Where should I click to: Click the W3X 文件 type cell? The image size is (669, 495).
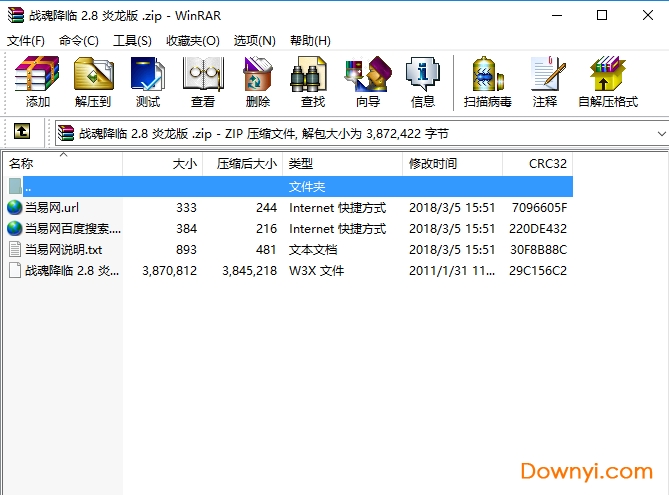(316, 271)
